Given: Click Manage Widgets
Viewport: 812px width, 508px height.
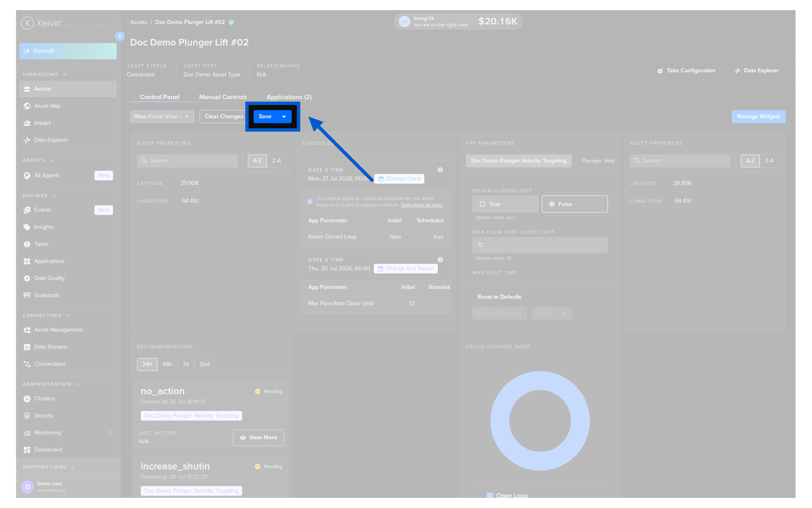Looking at the screenshot, I should pos(758,116).
